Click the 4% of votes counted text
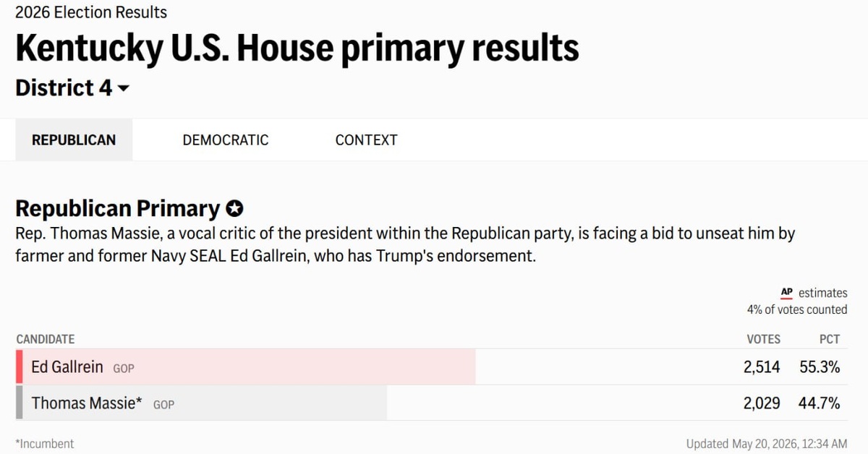 (x=797, y=309)
